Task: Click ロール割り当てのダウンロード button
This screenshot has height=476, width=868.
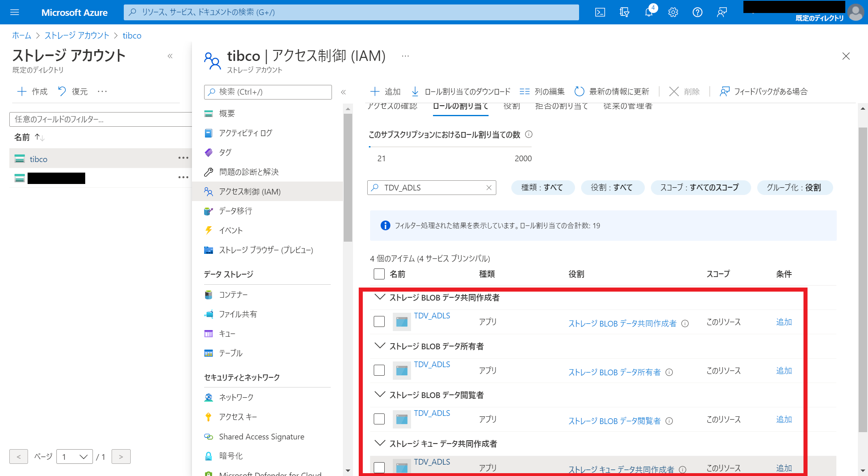Action: click(x=460, y=91)
